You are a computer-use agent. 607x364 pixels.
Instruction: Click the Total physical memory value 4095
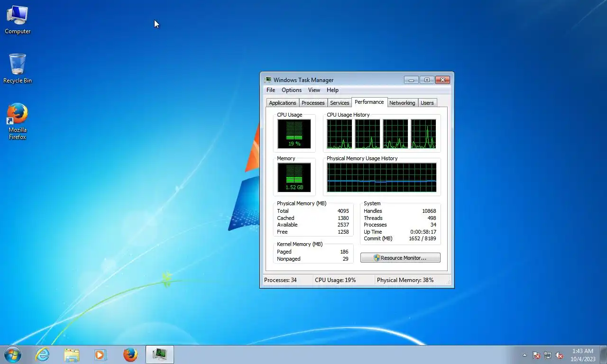click(343, 211)
